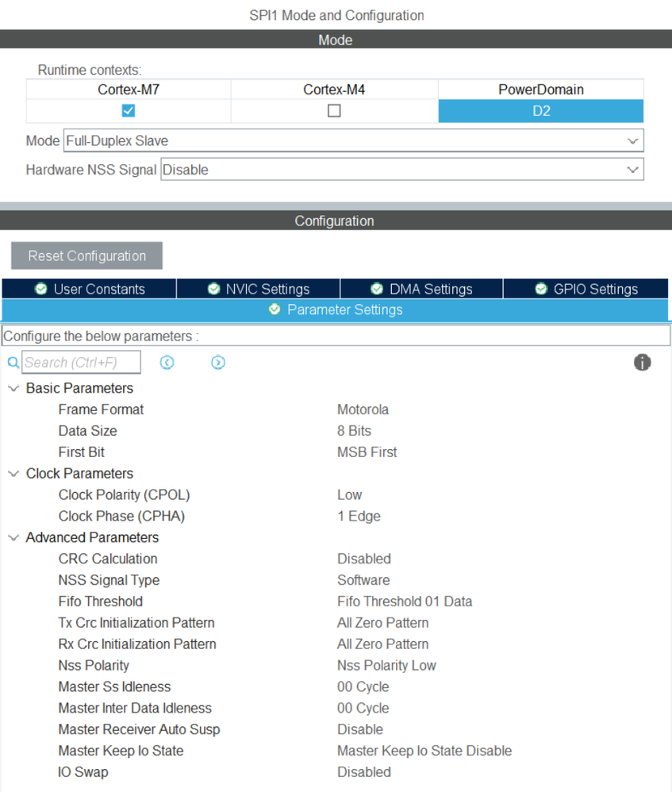Screen dimensions: 672x792
Task: Select the Clock Phase (CPHA) label
Action: [x=121, y=516]
